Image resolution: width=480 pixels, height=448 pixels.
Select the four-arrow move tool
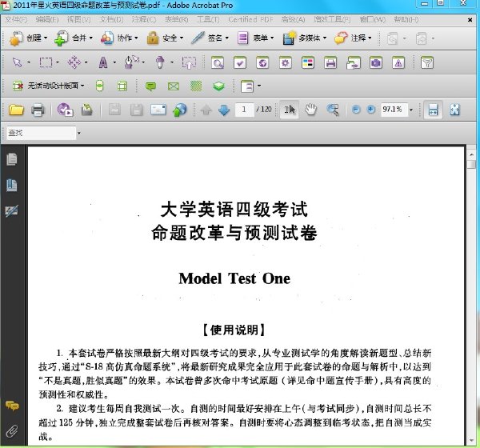pyautogui.click(x=74, y=62)
